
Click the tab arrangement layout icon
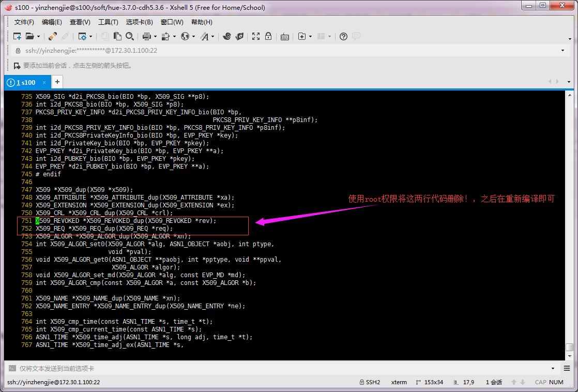pyautogui.click(x=321, y=36)
